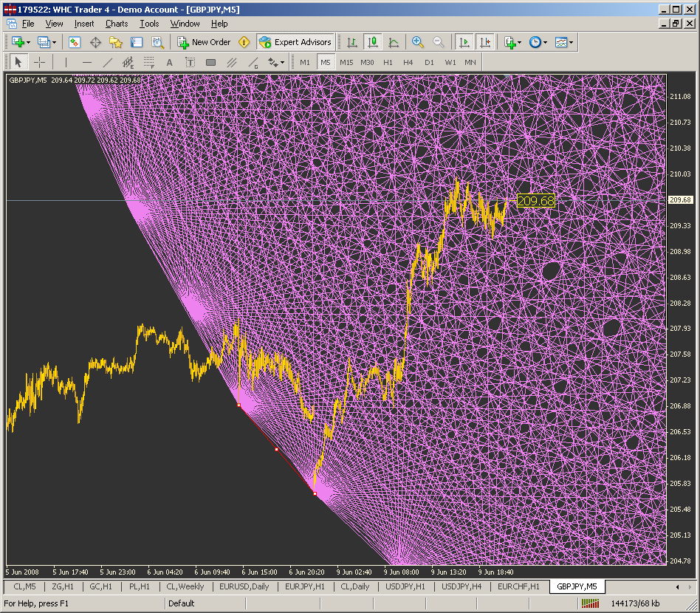This screenshot has height=613, width=700.
Task: Click the New Order button
Action: 205,42
